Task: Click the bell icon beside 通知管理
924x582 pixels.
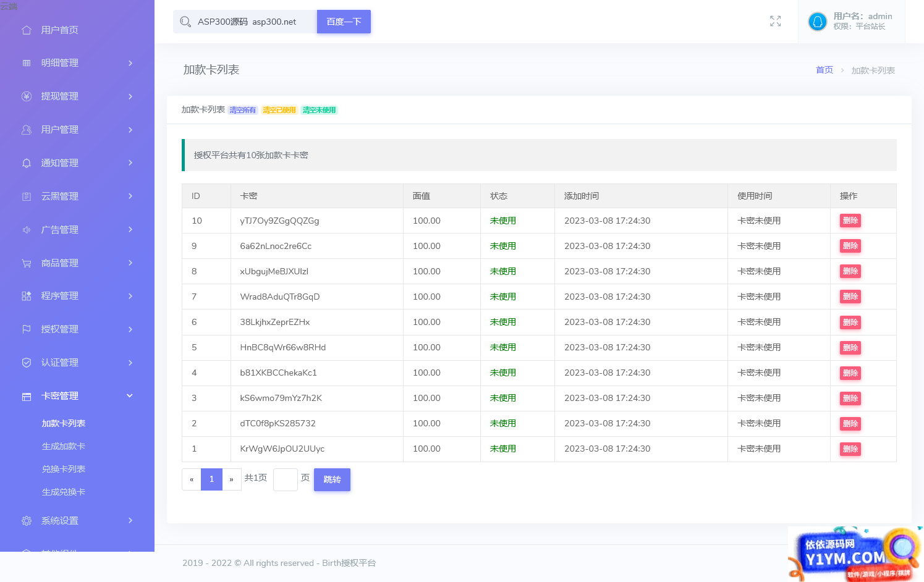Action: click(x=27, y=163)
